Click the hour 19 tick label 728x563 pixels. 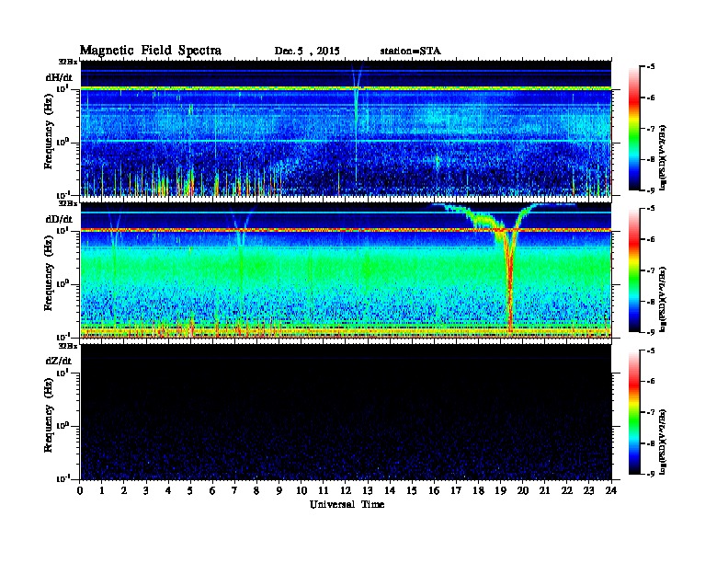500,491
